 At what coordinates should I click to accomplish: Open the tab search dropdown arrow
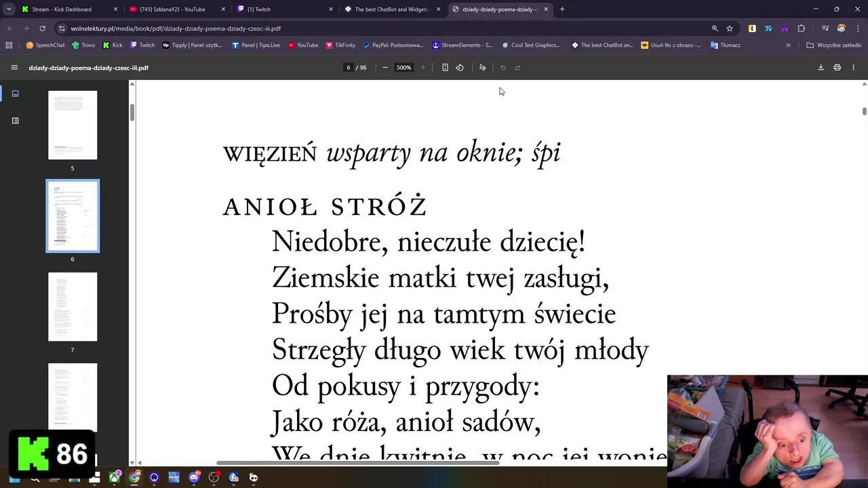tap(9, 9)
